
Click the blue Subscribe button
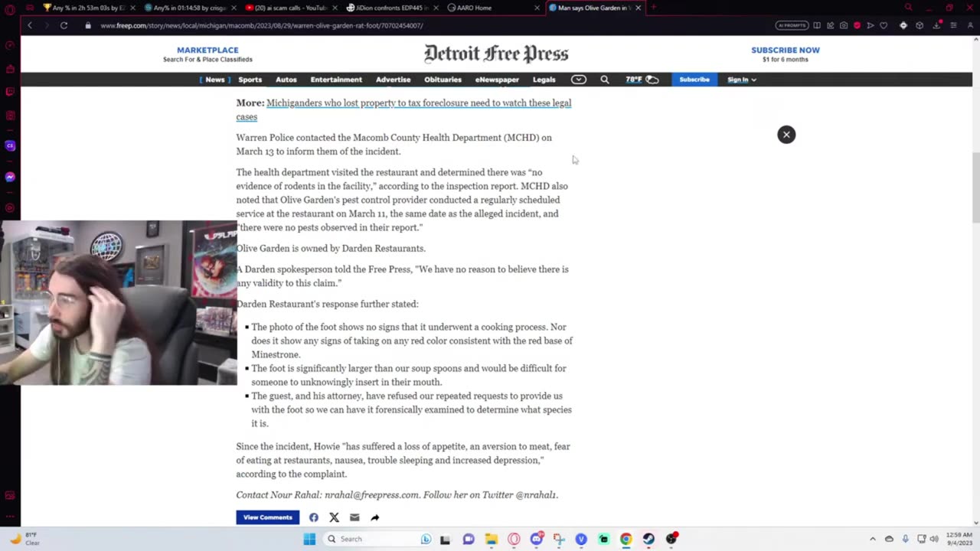(x=694, y=80)
